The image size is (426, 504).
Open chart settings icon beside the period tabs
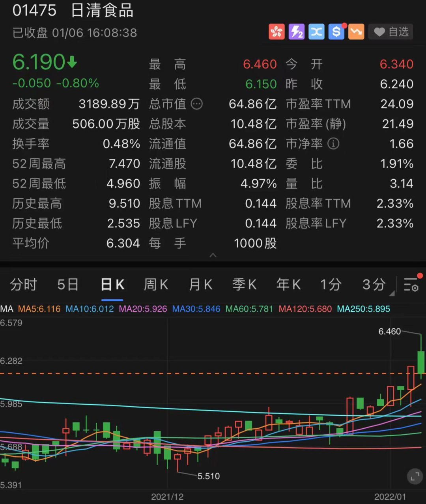[x=411, y=284]
